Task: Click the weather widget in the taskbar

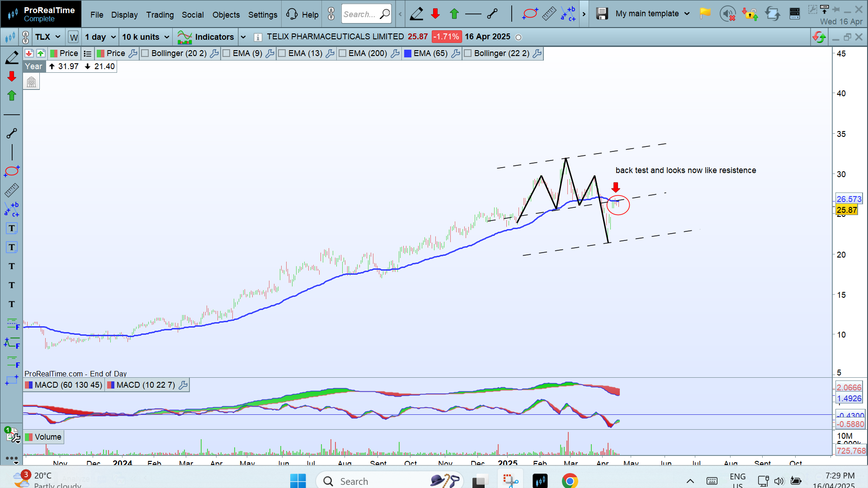Action: pos(47,480)
